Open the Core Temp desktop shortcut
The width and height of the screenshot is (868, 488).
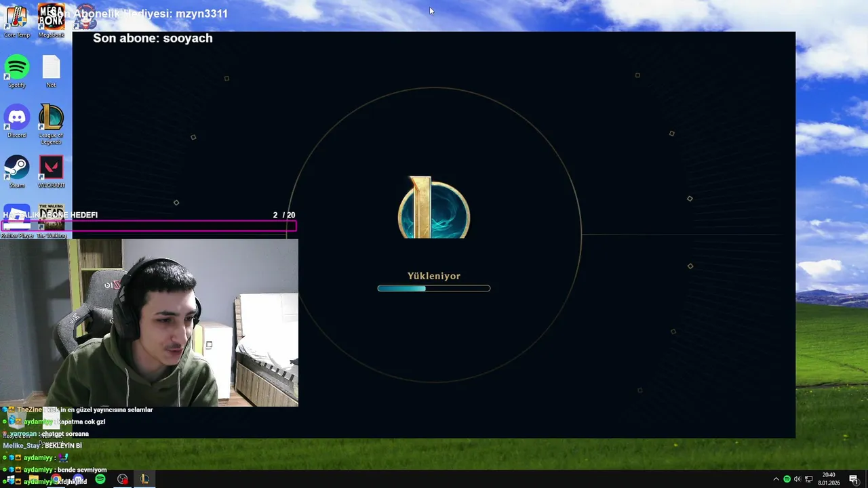point(17,20)
